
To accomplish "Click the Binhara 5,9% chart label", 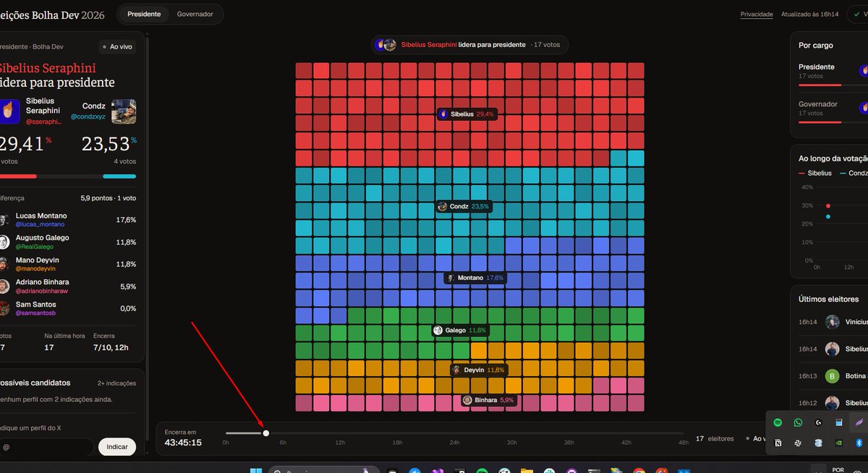I will pos(489,400).
